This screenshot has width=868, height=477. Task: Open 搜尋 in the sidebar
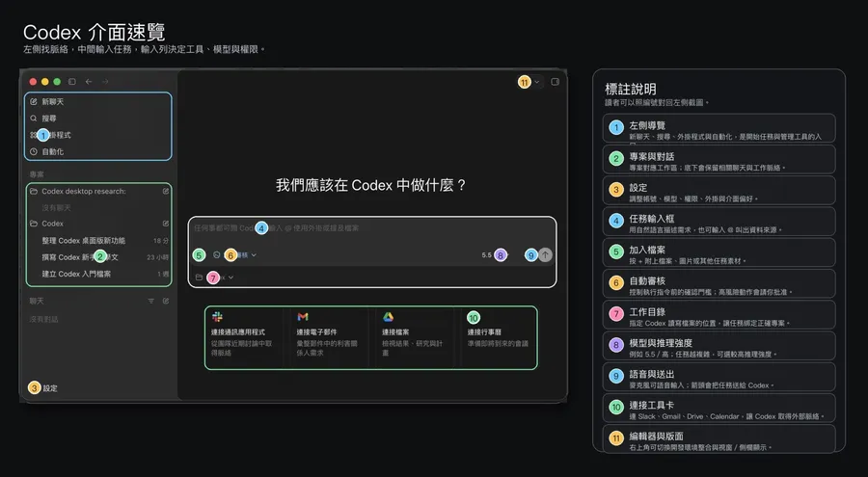pos(49,119)
